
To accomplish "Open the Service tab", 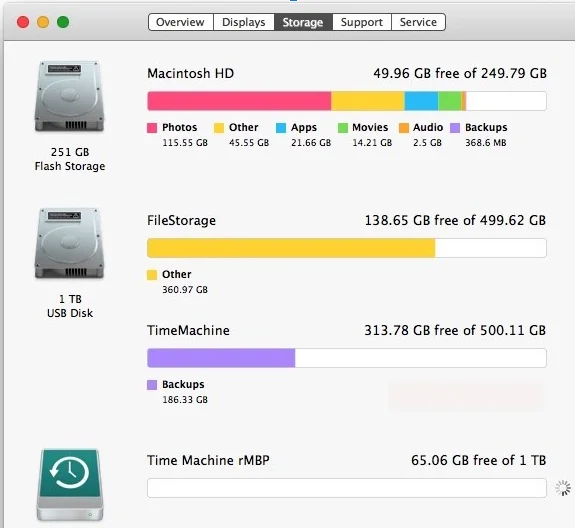I will click(418, 22).
